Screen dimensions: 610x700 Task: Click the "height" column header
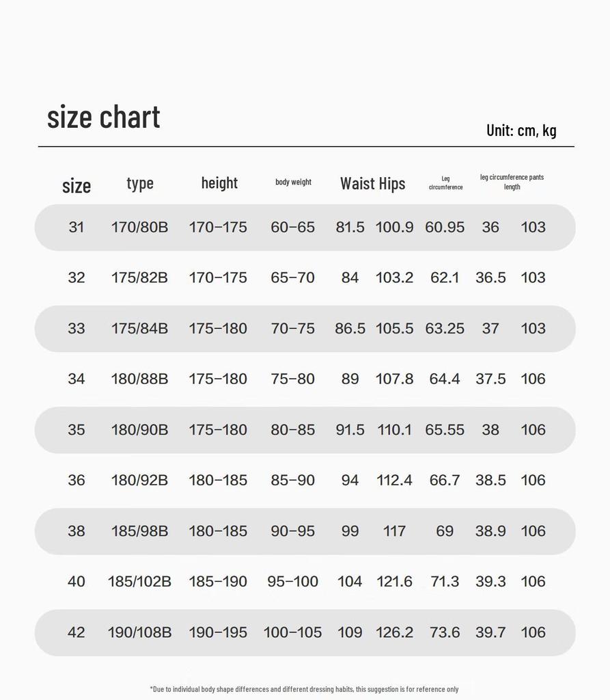(x=219, y=183)
